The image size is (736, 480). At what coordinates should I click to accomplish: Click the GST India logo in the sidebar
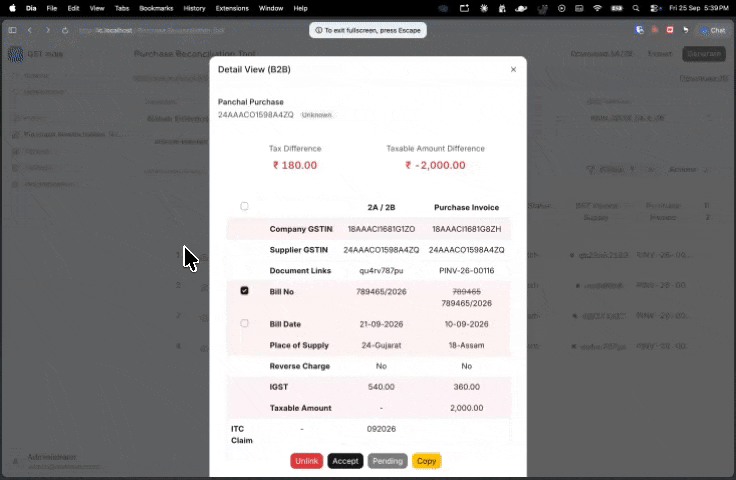pyautogui.click(x=15, y=54)
